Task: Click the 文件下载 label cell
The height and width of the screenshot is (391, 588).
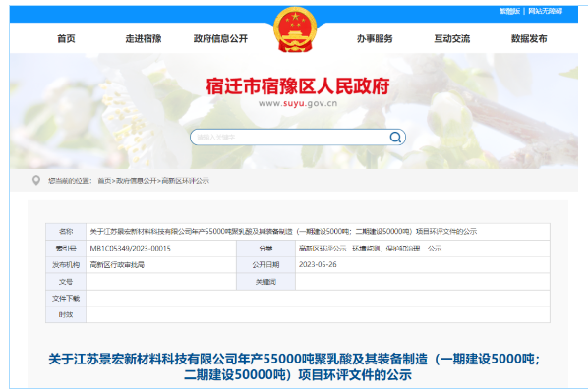Action: [66, 299]
